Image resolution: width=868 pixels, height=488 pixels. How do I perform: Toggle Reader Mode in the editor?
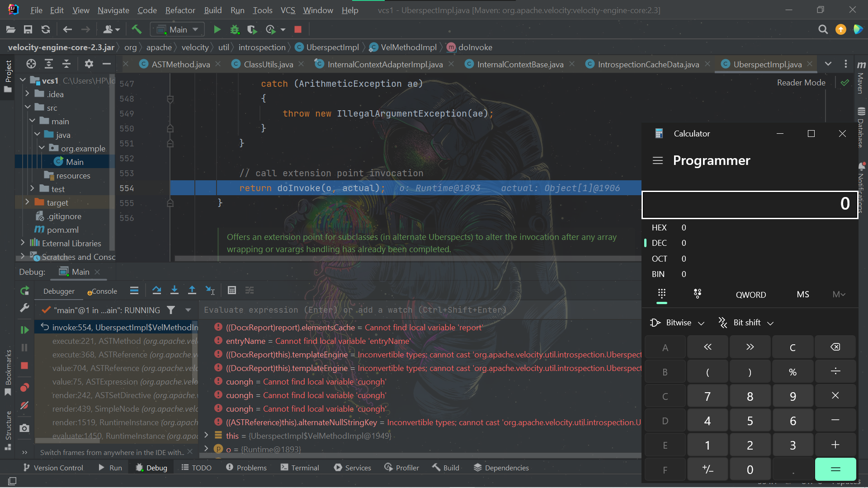point(801,83)
